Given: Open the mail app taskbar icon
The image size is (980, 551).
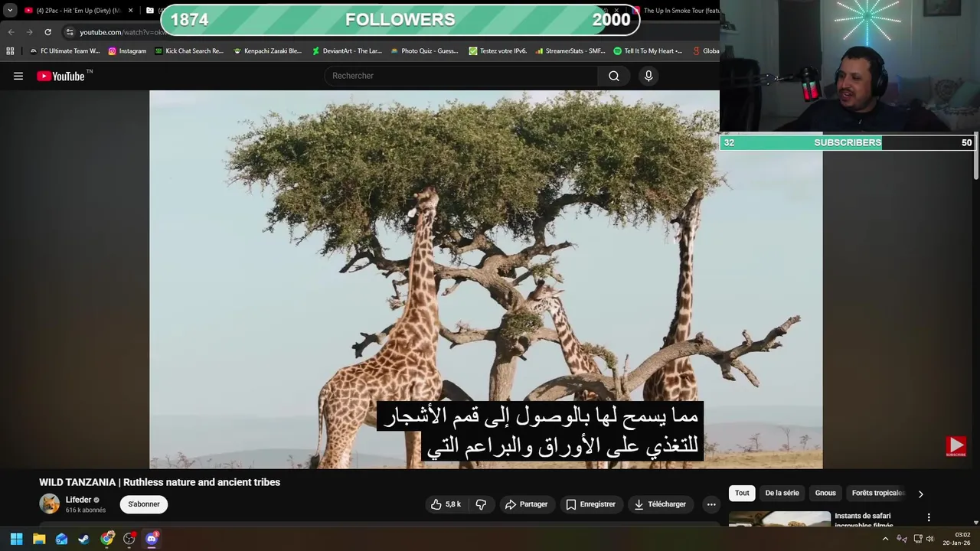Looking at the screenshot, I should tap(61, 539).
